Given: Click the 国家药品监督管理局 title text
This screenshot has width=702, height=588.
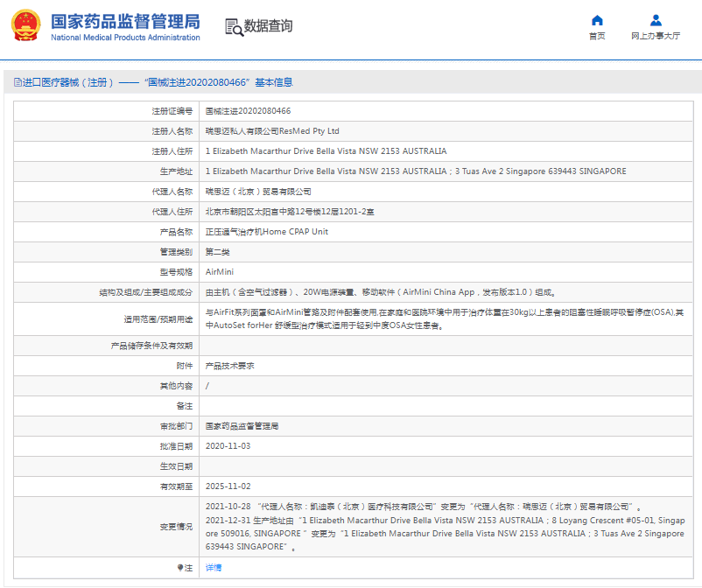Looking at the screenshot, I should coord(125,21).
